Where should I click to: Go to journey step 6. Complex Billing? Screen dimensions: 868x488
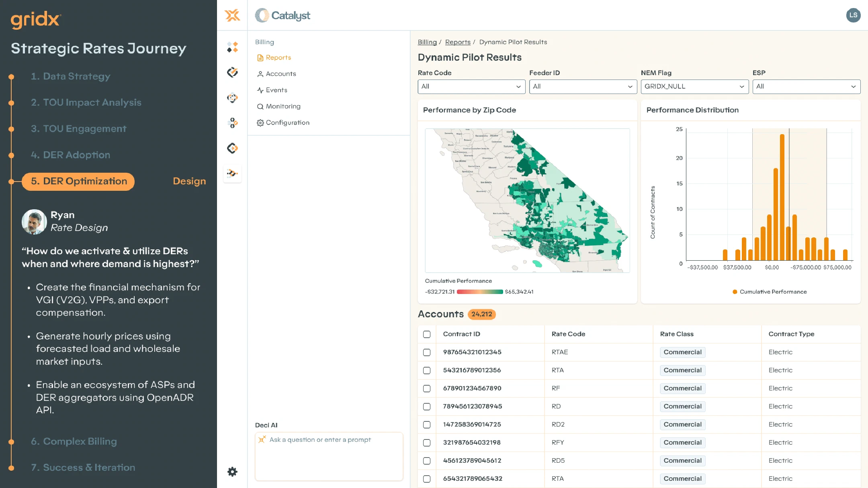click(74, 441)
